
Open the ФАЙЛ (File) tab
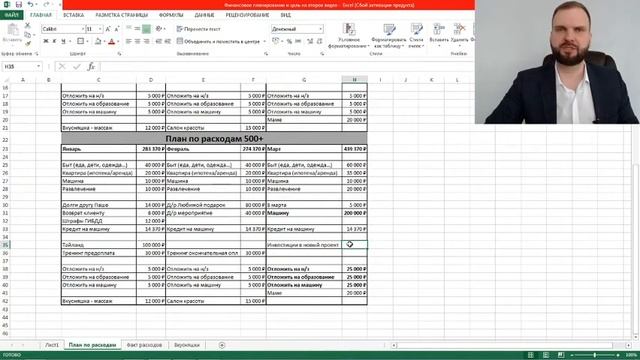tap(12, 15)
